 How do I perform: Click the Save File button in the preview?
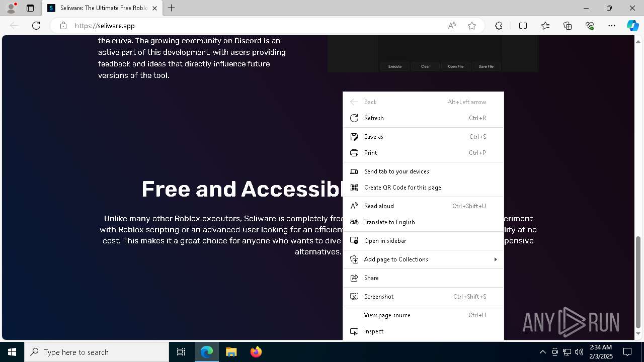click(486, 66)
